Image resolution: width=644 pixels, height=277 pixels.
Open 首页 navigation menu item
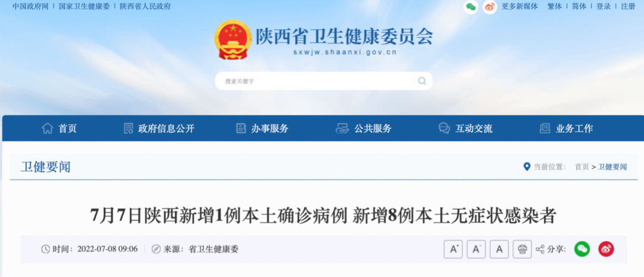point(59,128)
